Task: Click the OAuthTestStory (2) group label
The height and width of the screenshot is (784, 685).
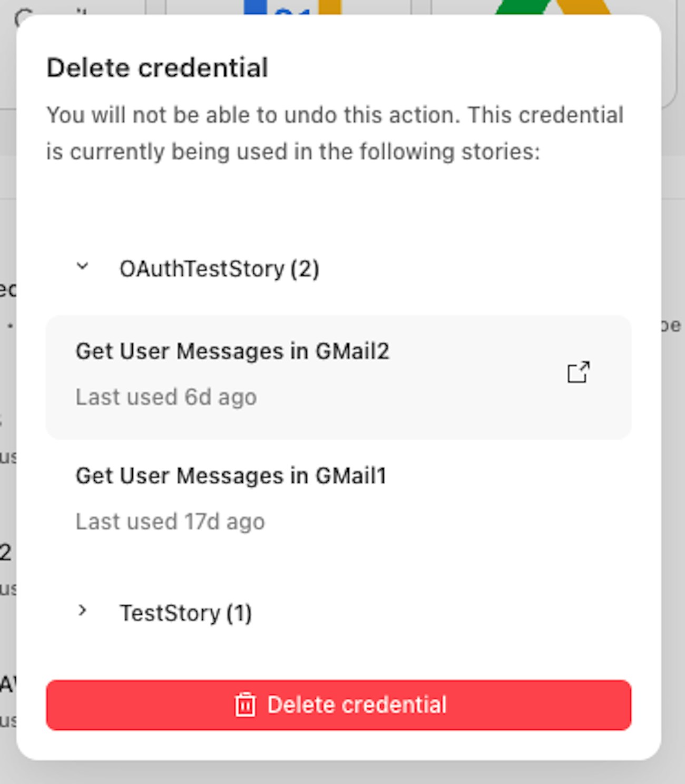Action: pyautogui.click(x=219, y=269)
